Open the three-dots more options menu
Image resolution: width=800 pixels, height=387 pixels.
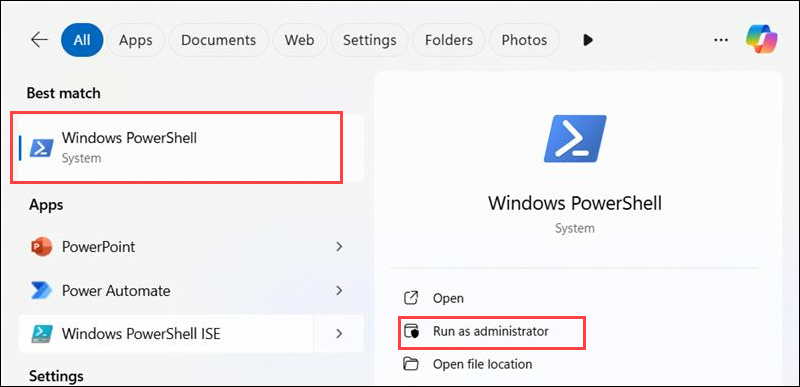click(x=720, y=40)
